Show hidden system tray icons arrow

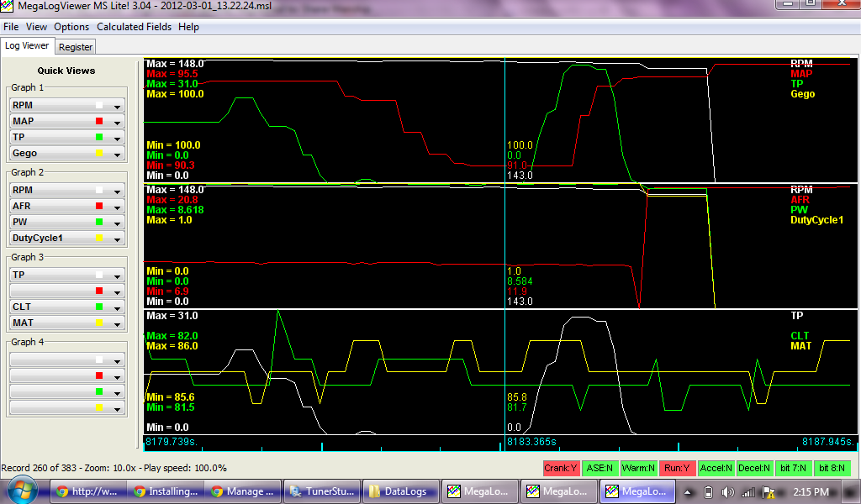(688, 492)
